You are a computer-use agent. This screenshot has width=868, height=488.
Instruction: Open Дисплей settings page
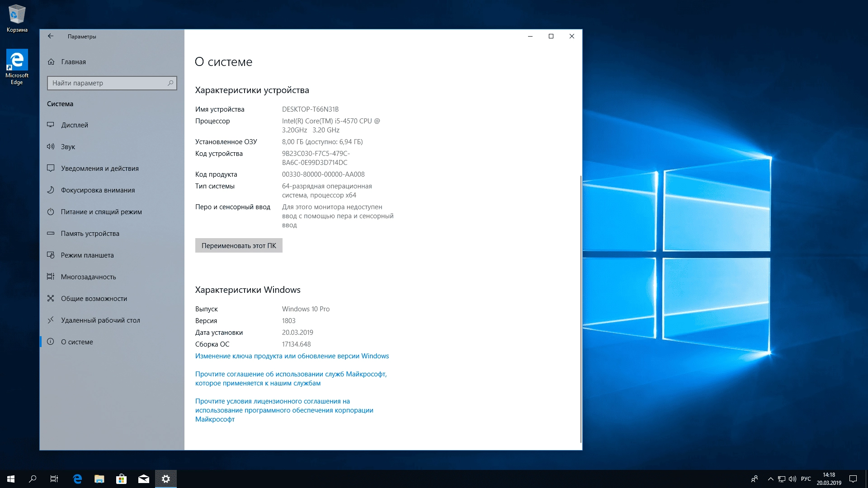coord(112,125)
